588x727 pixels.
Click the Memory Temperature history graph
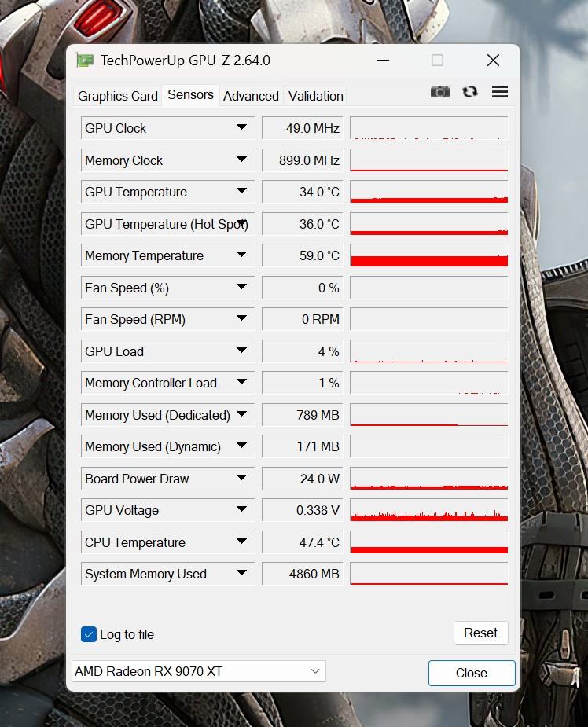pyautogui.click(x=429, y=255)
